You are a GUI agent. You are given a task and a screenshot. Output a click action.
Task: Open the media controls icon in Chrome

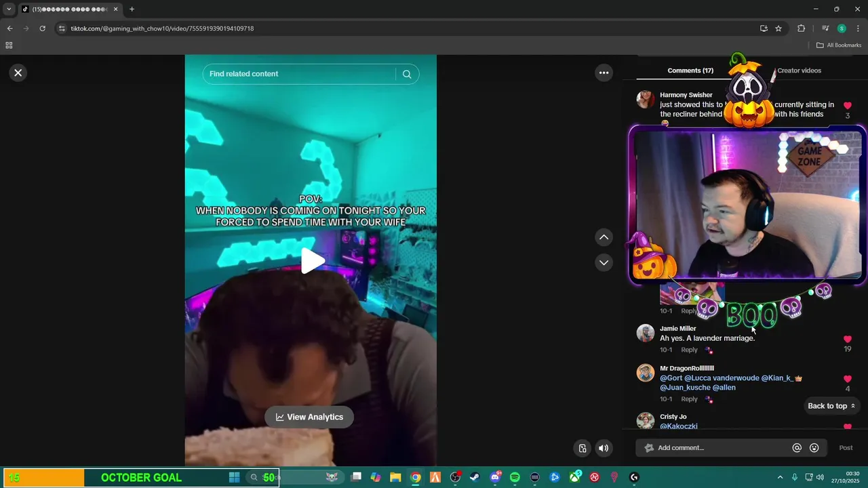(825, 28)
